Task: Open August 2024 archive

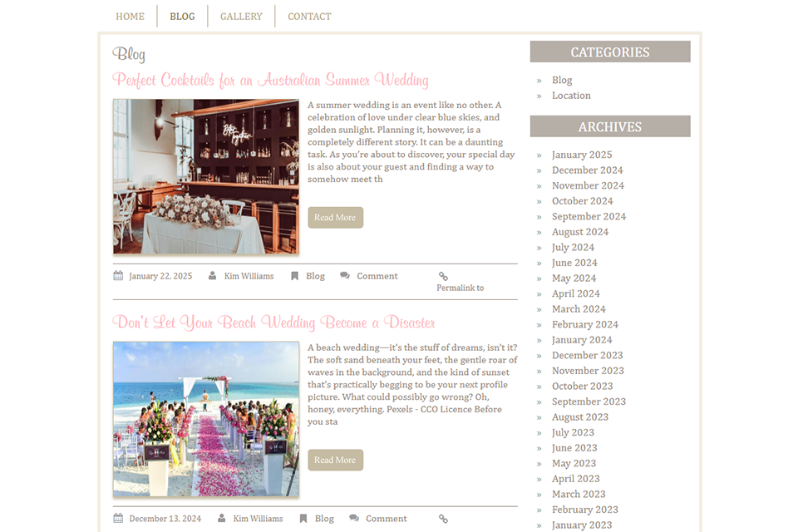Action: [x=580, y=232]
